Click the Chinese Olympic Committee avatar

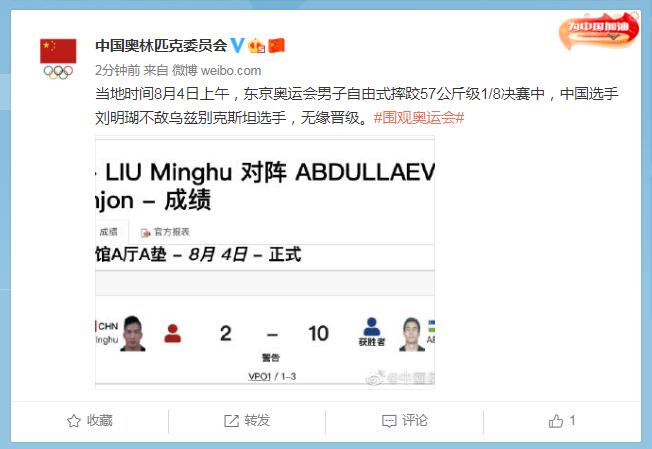[58, 59]
